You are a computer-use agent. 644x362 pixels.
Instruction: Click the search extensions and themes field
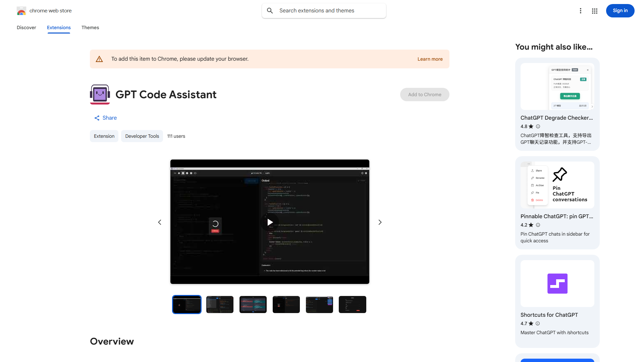click(324, 10)
